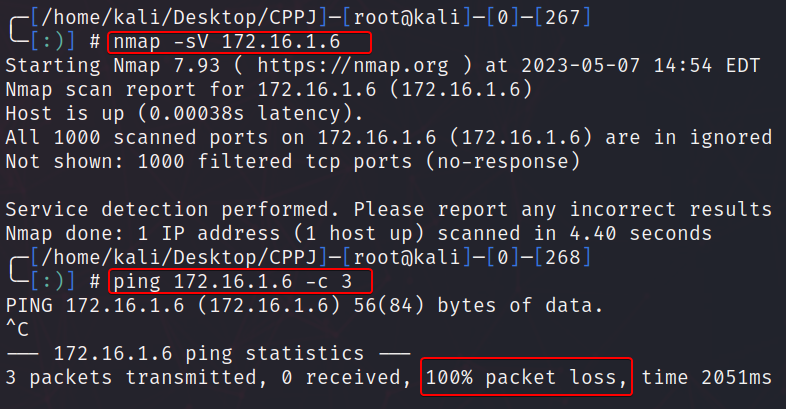Click the nmap -sV 172.16.1.6 command
Screen dimensions: 786x409
(238, 42)
